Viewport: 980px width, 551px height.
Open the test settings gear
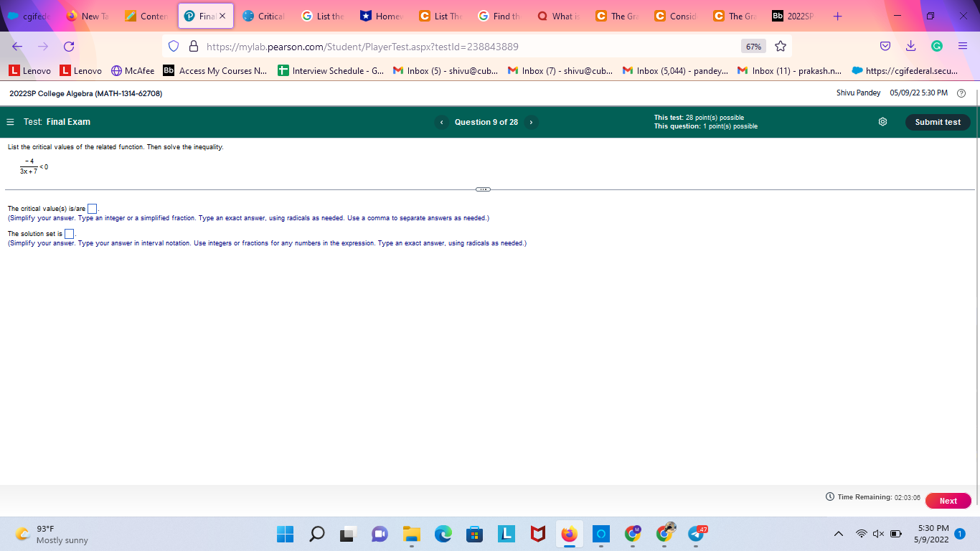tap(882, 122)
